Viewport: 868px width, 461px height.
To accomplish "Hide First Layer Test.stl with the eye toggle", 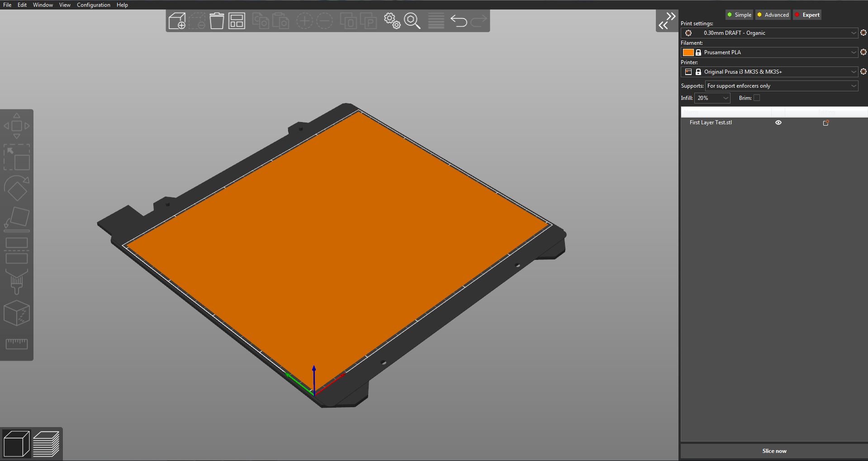I will [778, 122].
